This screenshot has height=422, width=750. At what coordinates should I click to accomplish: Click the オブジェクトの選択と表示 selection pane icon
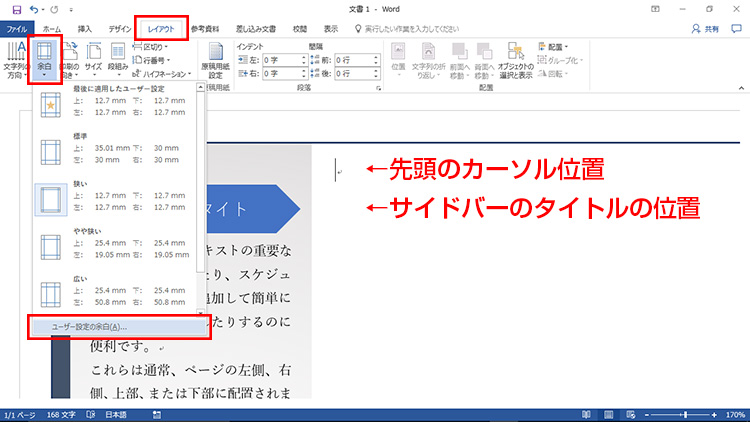517,62
